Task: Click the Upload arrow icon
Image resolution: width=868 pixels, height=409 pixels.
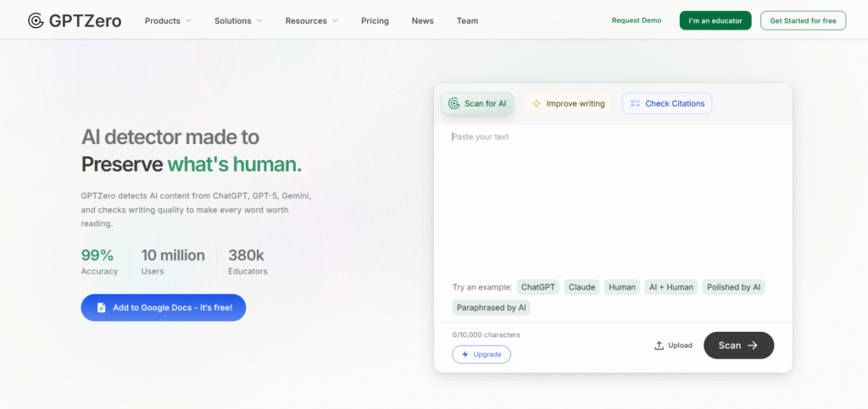Action: pos(659,345)
